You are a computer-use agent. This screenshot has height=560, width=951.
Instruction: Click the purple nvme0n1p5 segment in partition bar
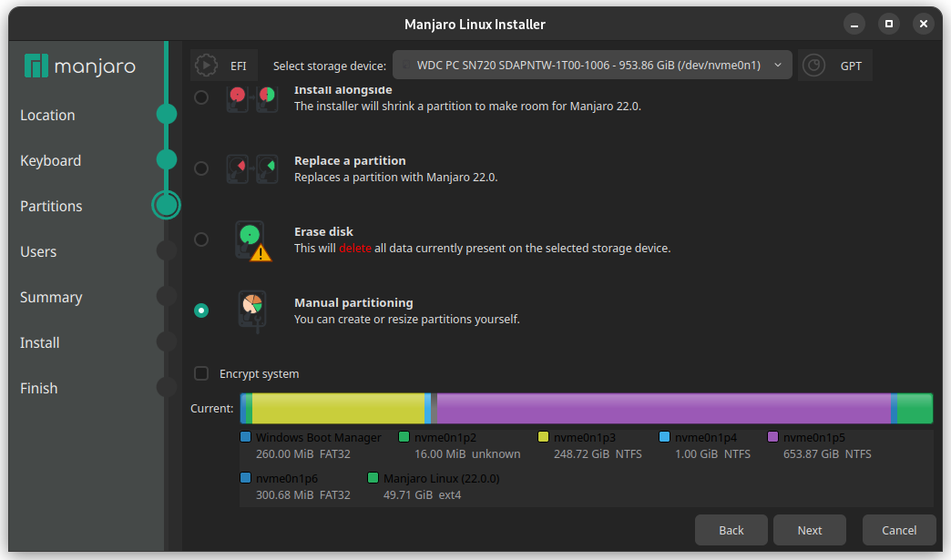pos(663,409)
